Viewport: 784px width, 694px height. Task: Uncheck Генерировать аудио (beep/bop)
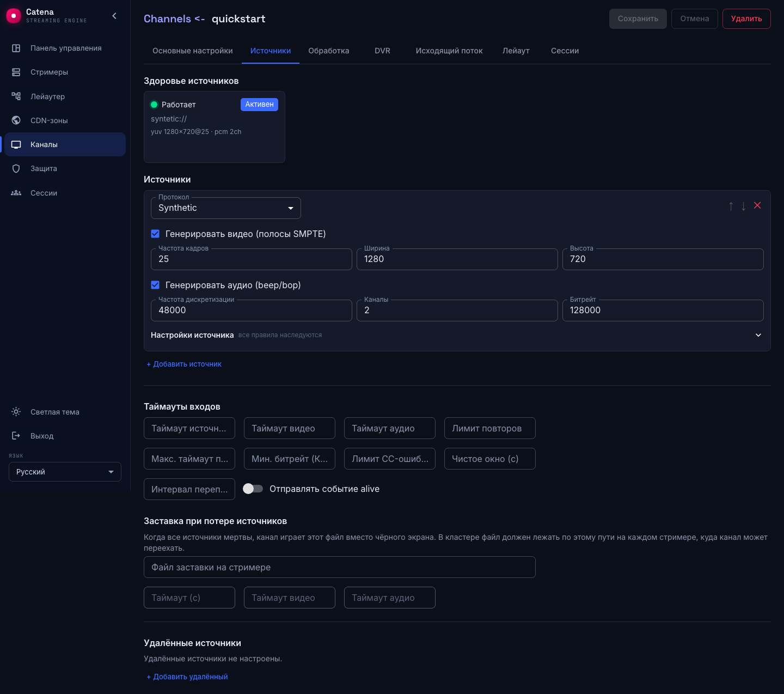tap(155, 285)
